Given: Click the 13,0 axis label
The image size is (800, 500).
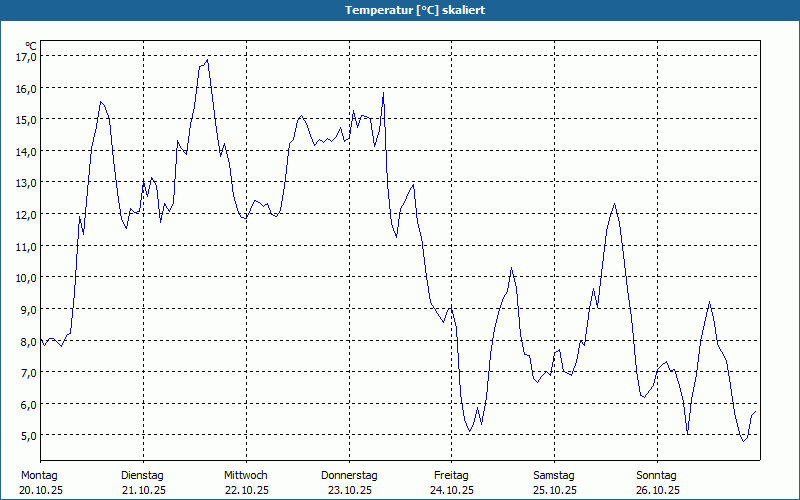Looking at the screenshot, I should [x=27, y=183].
